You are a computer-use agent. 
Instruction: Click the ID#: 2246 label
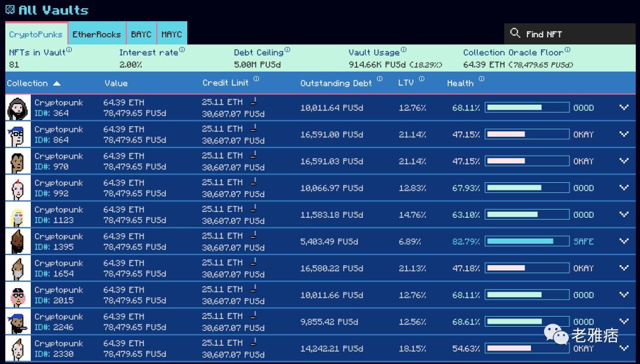click(x=54, y=327)
